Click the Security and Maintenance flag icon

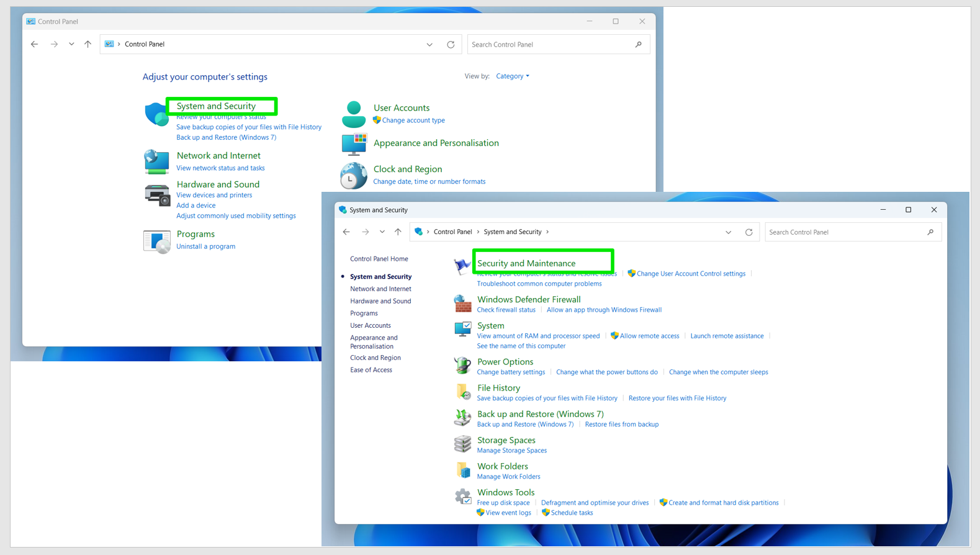tap(462, 267)
